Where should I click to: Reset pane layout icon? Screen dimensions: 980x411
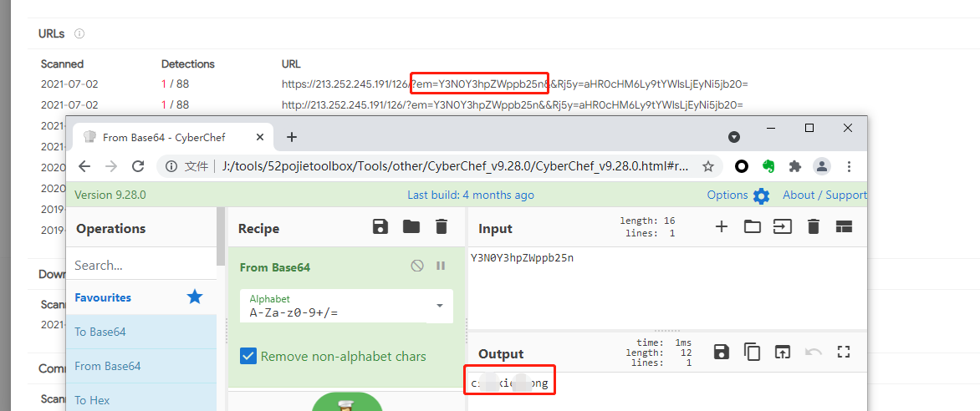(x=845, y=226)
